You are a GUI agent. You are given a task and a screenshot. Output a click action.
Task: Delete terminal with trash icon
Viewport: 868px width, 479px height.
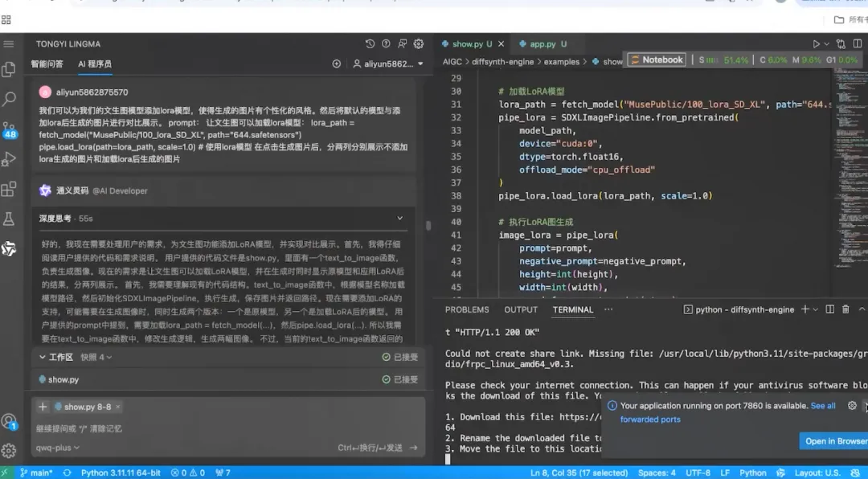pyautogui.click(x=845, y=309)
